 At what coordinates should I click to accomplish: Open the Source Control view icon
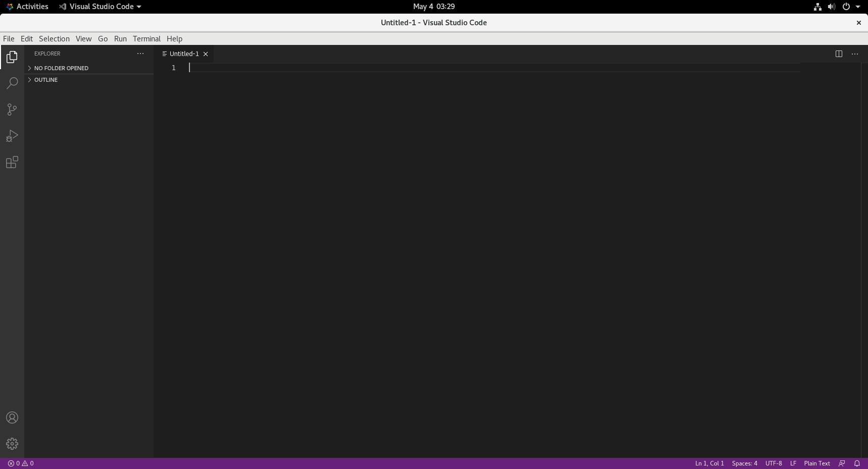pos(12,110)
